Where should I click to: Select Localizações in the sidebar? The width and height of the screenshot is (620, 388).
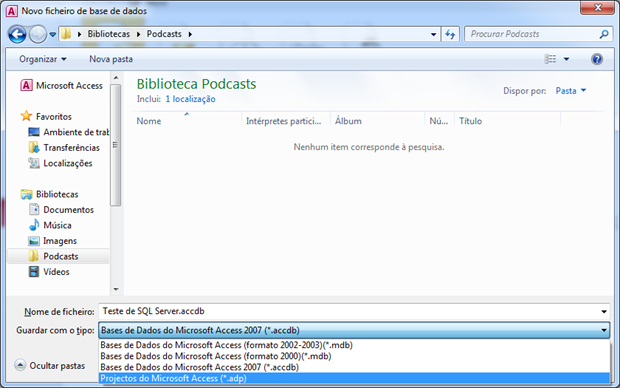(60, 163)
